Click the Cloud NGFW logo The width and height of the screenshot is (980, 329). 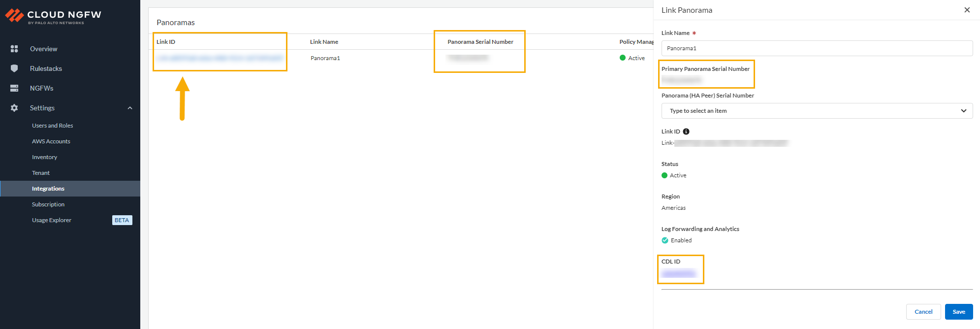pos(53,16)
